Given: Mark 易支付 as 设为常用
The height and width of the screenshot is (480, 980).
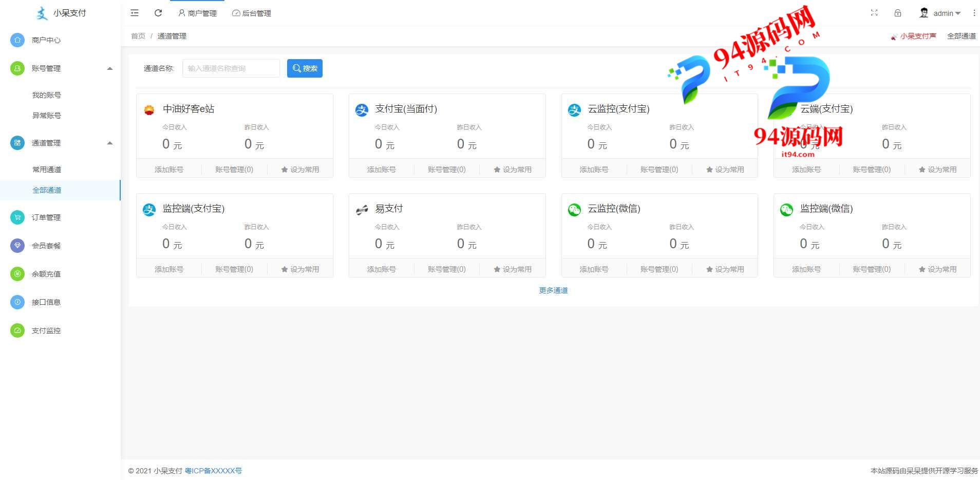Looking at the screenshot, I should coord(513,269).
